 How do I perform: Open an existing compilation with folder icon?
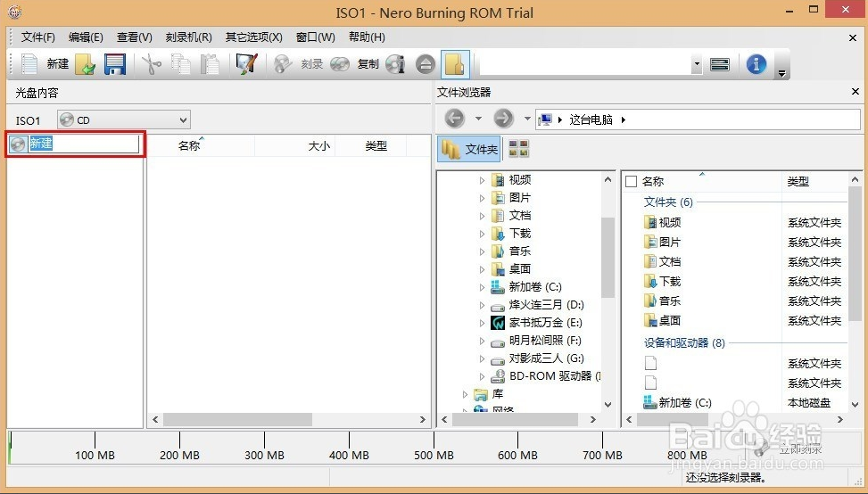(86, 64)
